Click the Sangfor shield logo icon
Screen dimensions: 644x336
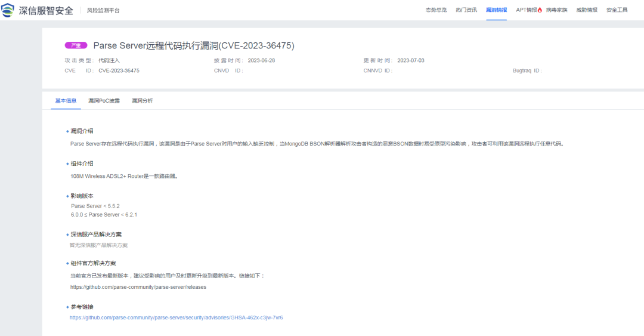7,10
